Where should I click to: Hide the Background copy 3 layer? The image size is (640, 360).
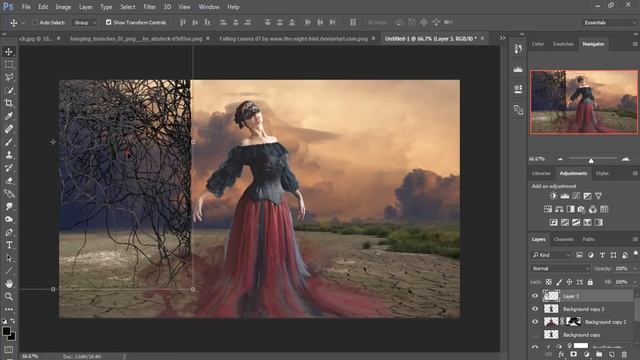coord(535,309)
